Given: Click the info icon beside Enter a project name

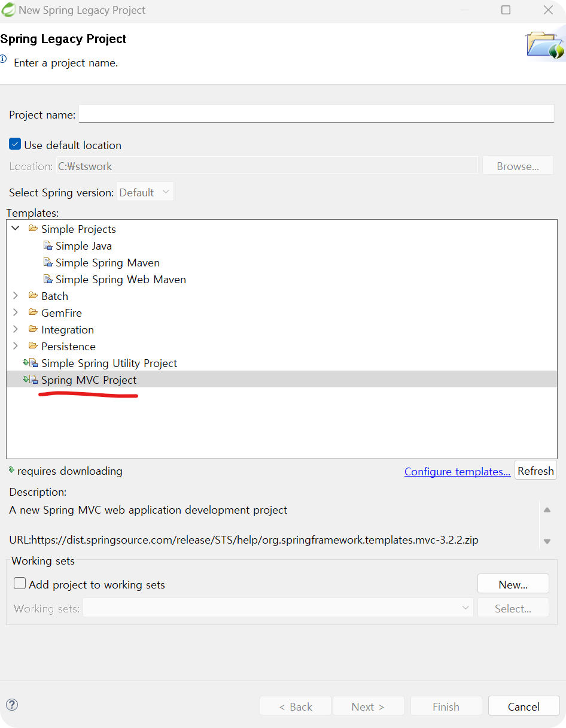Looking at the screenshot, I should coord(4,59).
